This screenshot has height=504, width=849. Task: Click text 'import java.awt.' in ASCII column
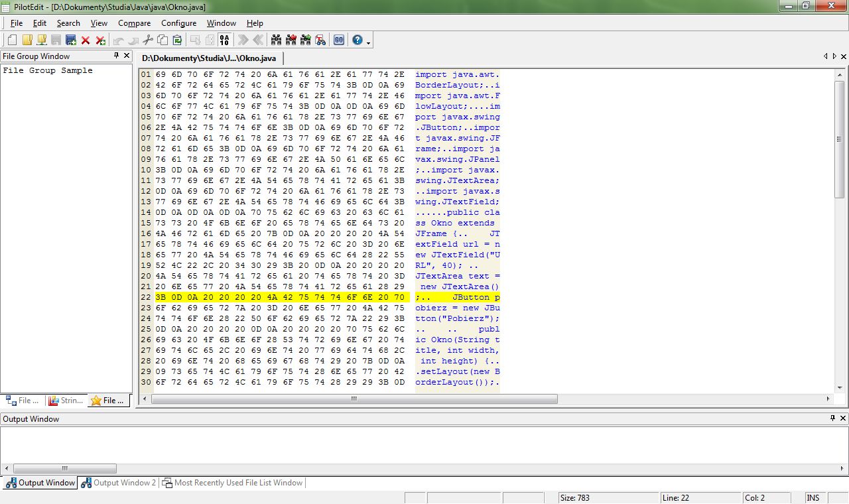458,74
